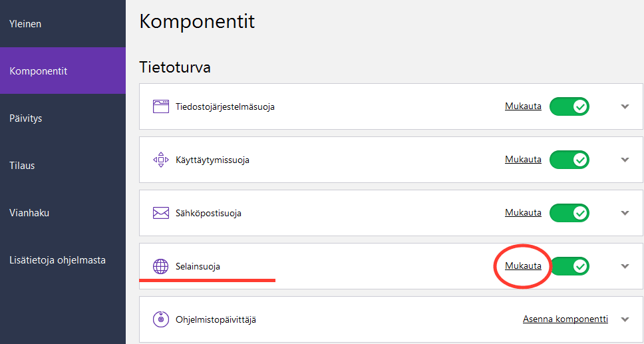Expand the Sähköpostisuoja row chevron
This screenshot has height=344, width=644.
click(x=625, y=213)
